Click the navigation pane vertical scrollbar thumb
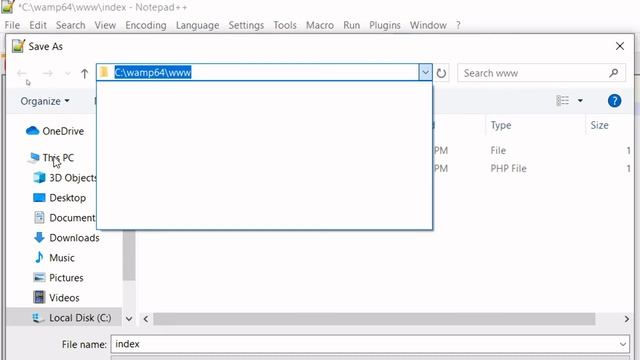 pyautogui.click(x=129, y=256)
